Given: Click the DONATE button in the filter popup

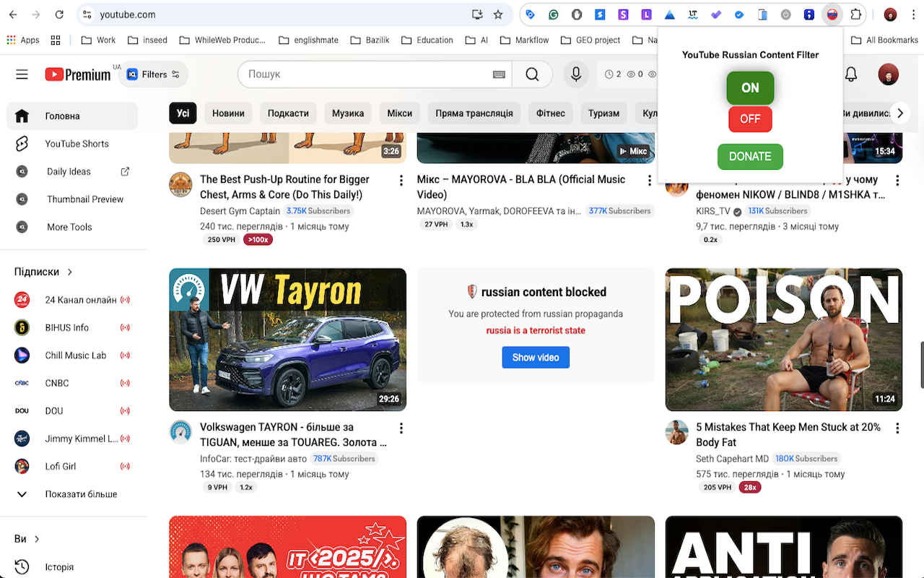Looking at the screenshot, I should pyautogui.click(x=750, y=156).
